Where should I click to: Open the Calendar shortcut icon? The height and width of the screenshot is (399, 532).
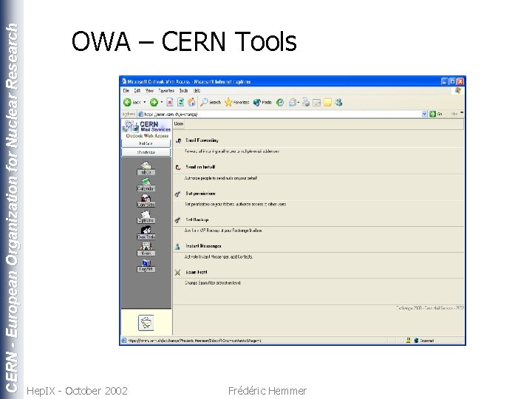[146, 185]
